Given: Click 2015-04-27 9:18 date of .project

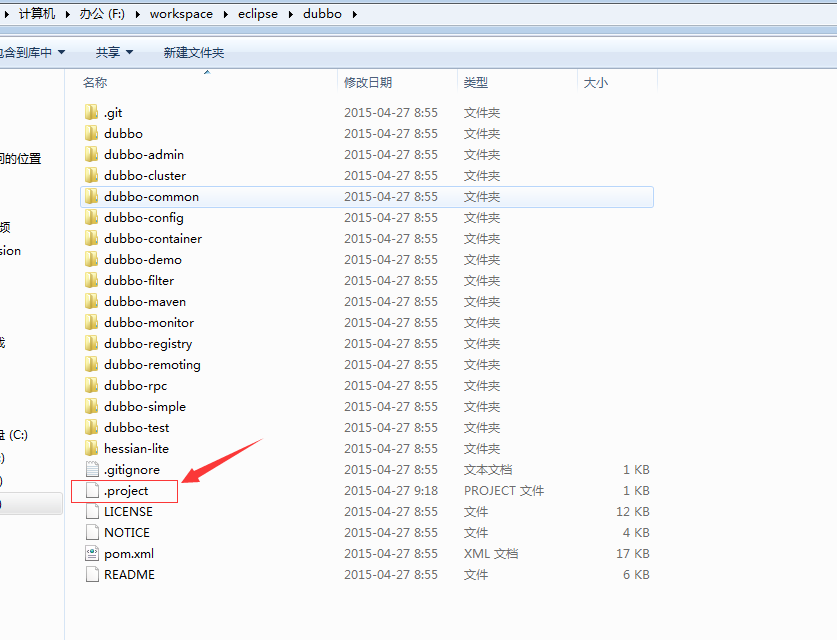Looking at the screenshot, I should [x=391, y=490].
